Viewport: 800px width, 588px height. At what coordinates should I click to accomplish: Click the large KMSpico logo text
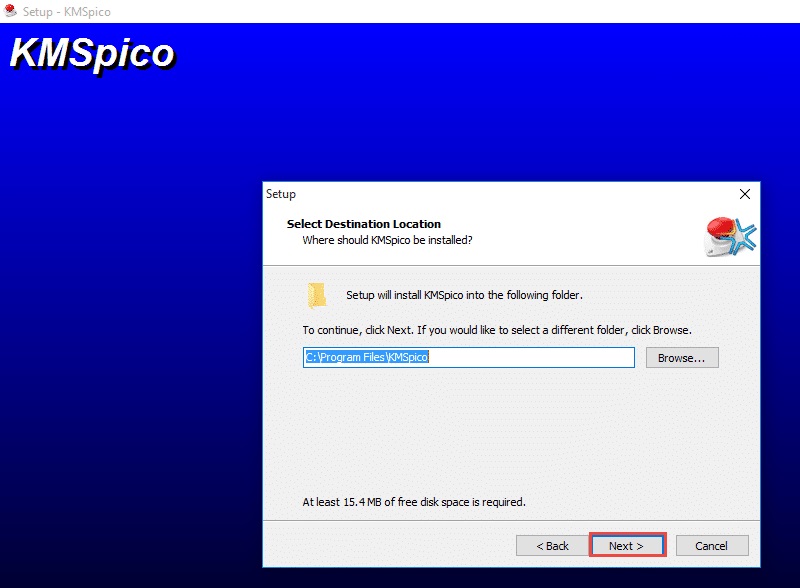click(92, 54)
